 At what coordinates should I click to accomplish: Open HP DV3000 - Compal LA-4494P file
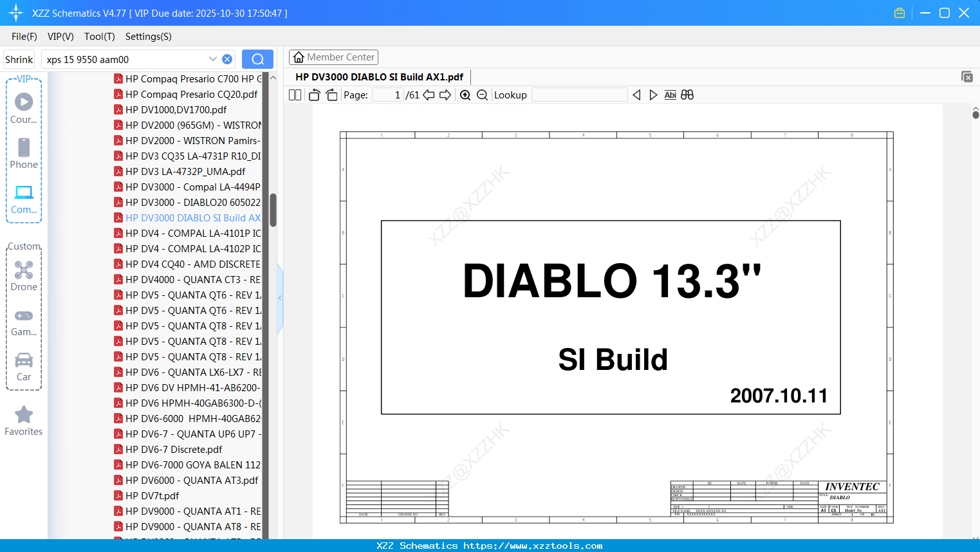[187, 187]
